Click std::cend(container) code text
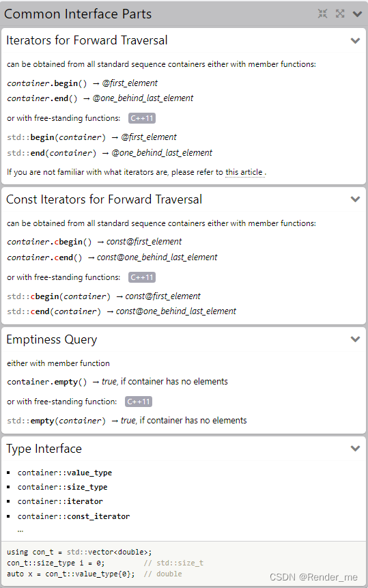 pyautogui.click(x=54, y=311)
